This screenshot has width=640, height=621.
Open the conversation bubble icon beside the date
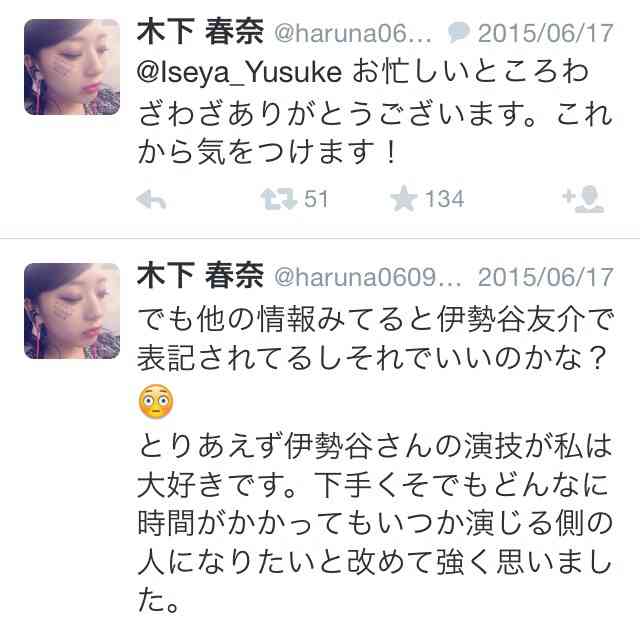pyautogui.click(x=459, y=33)
